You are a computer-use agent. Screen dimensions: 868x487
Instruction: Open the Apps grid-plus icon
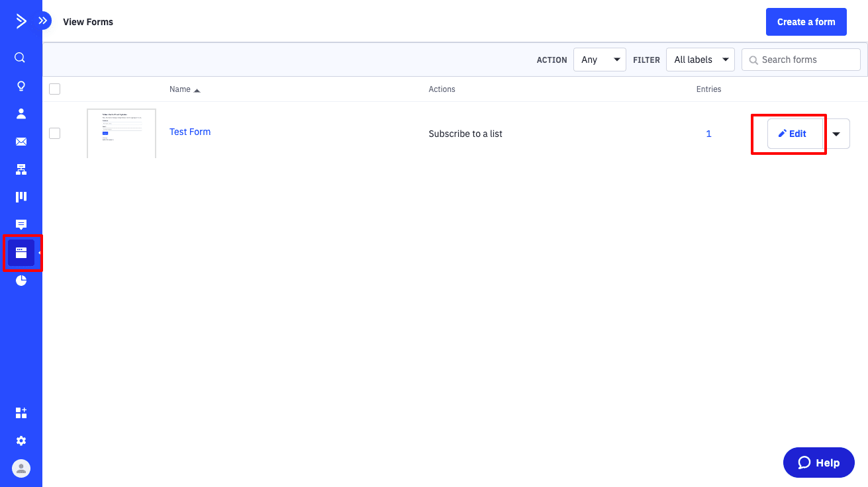[x=21, y=413]
